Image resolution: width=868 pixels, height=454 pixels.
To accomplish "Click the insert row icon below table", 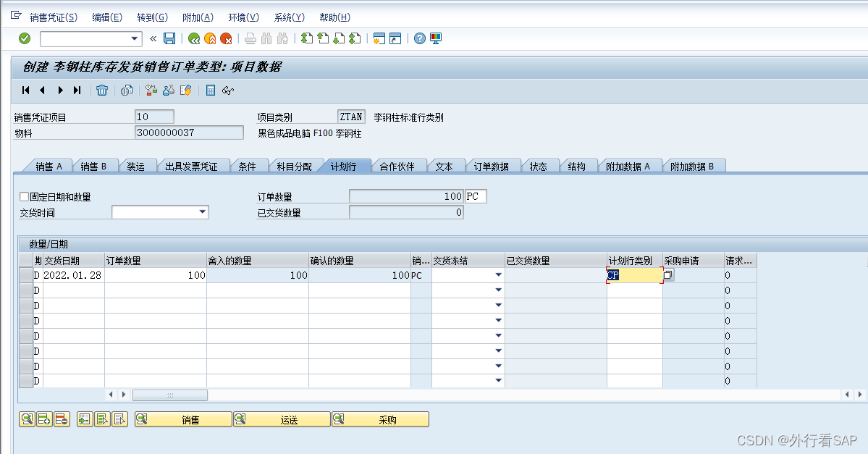I will click(x=44, y=419).
